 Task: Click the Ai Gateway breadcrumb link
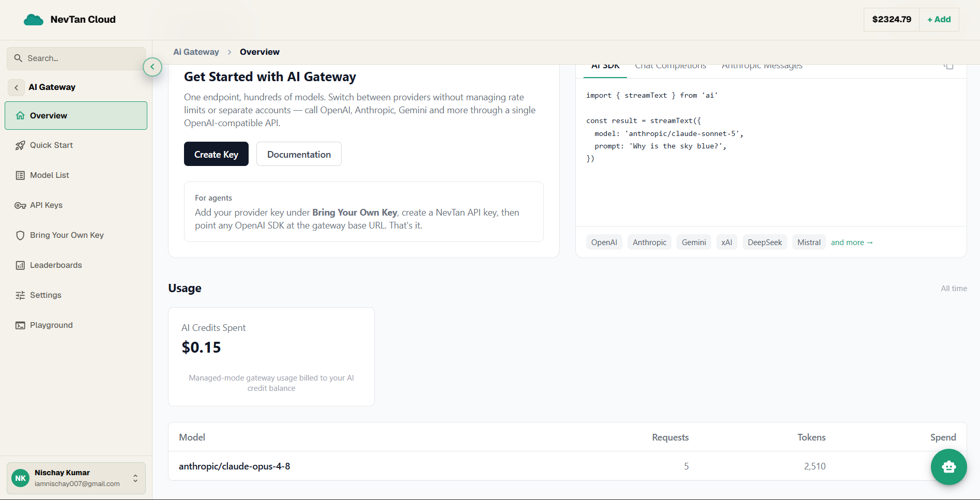[196, 52]
